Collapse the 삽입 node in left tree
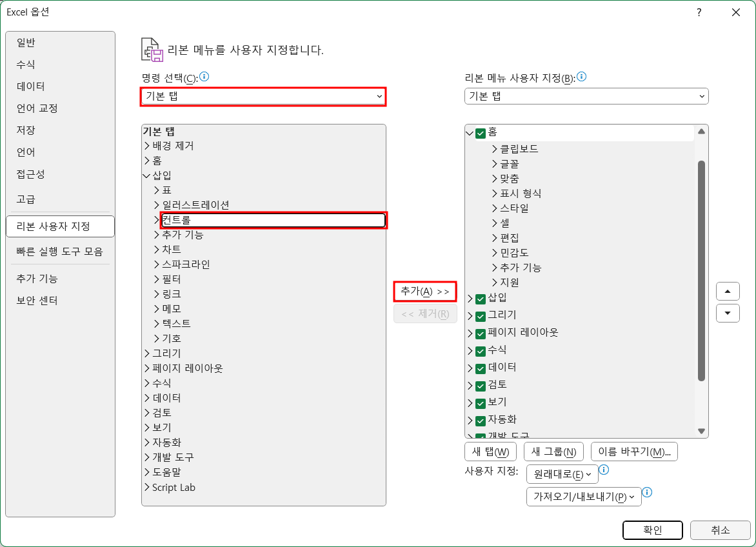The height and width of the screenshot is (547, 756). 146,176
